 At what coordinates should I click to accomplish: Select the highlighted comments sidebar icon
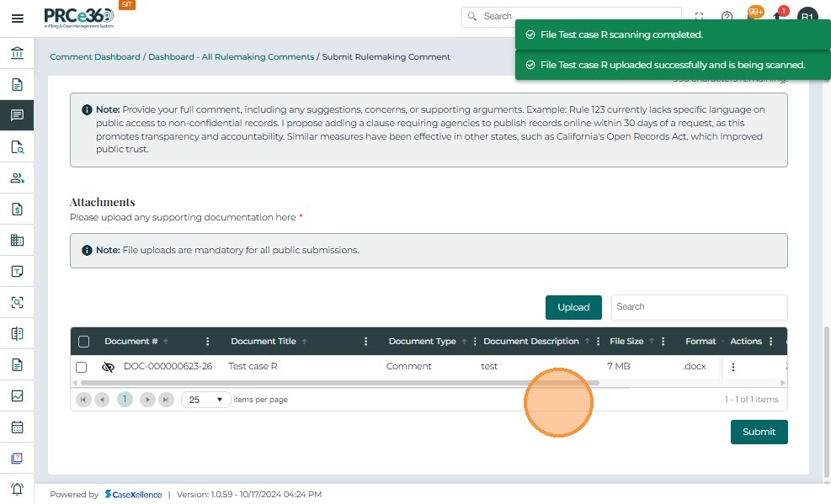pos(17,115)
